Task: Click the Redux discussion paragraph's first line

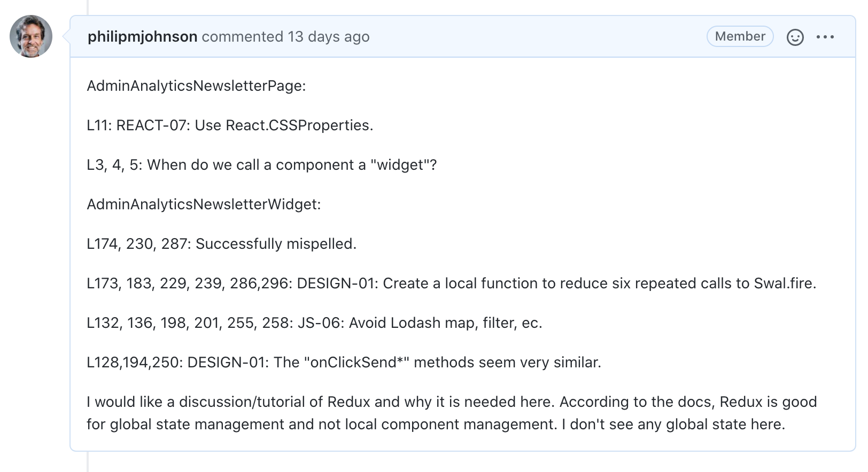Action: click(452, 402)
